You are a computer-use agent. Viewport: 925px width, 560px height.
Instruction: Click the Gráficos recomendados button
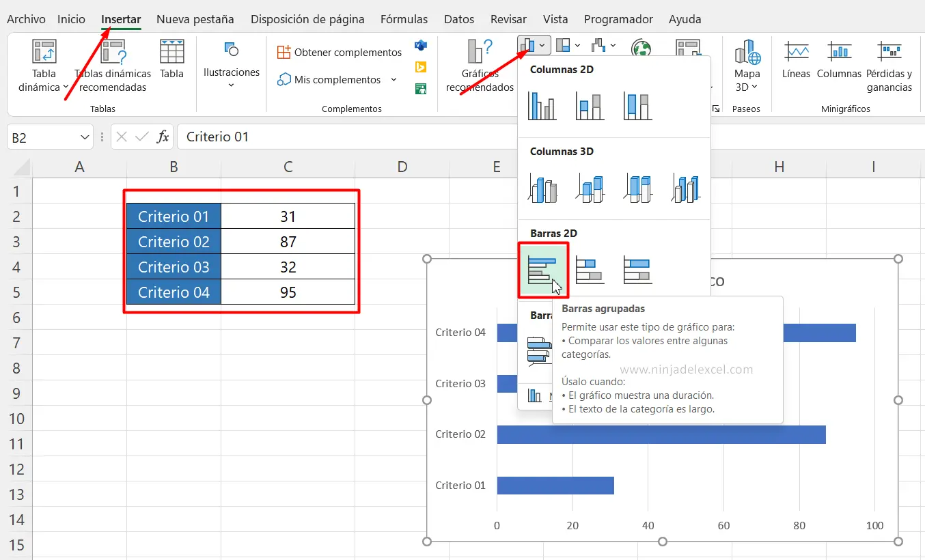[x=480, y=66]
